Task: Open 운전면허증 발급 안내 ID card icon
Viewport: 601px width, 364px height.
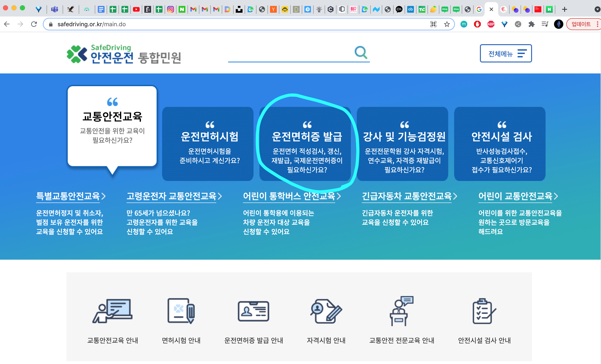Action: 254,311
